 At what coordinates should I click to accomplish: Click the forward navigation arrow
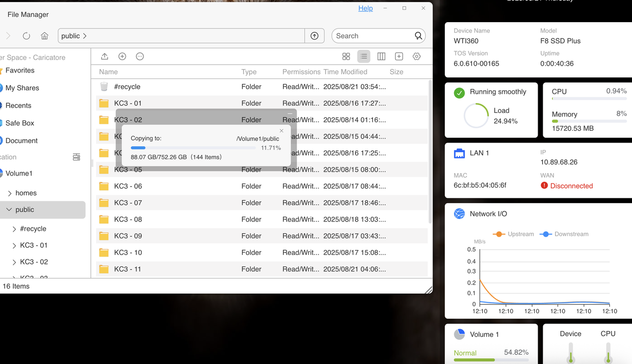click(x=8, y=36)
